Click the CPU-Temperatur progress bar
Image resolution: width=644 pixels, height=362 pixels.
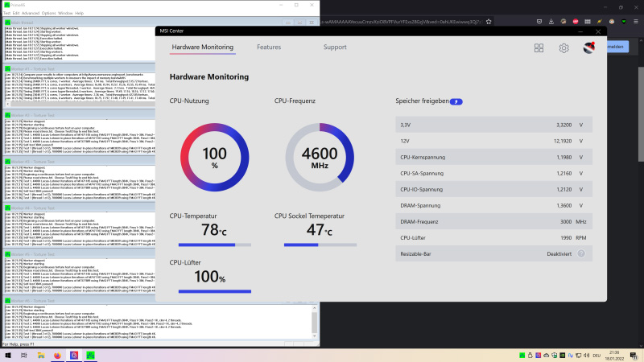(x=215, y=245)
